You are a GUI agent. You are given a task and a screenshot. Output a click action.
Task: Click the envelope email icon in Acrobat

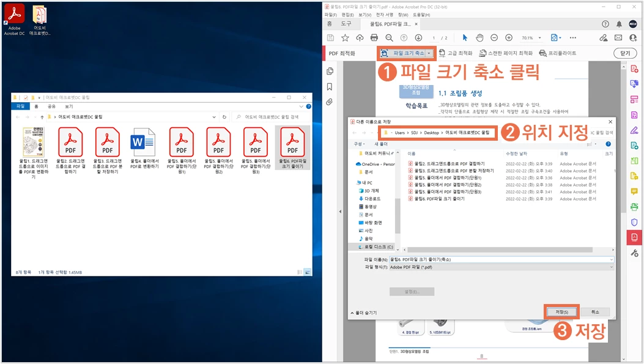618,38
